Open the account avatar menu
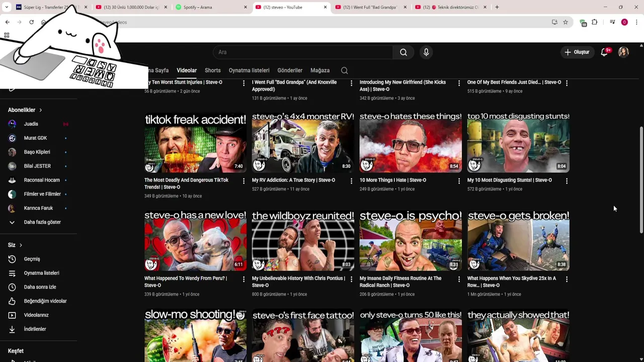 tap(623, 52)
